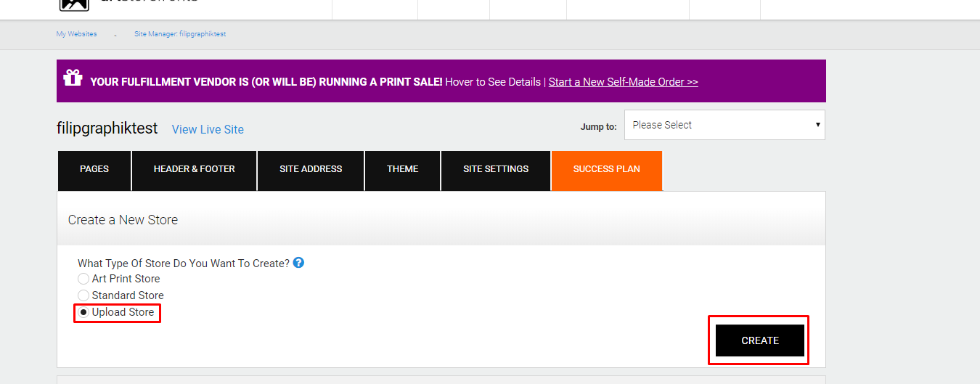Open the Theme tab
This screenshot has height=384, width=980.
click(x=403, y=169)
